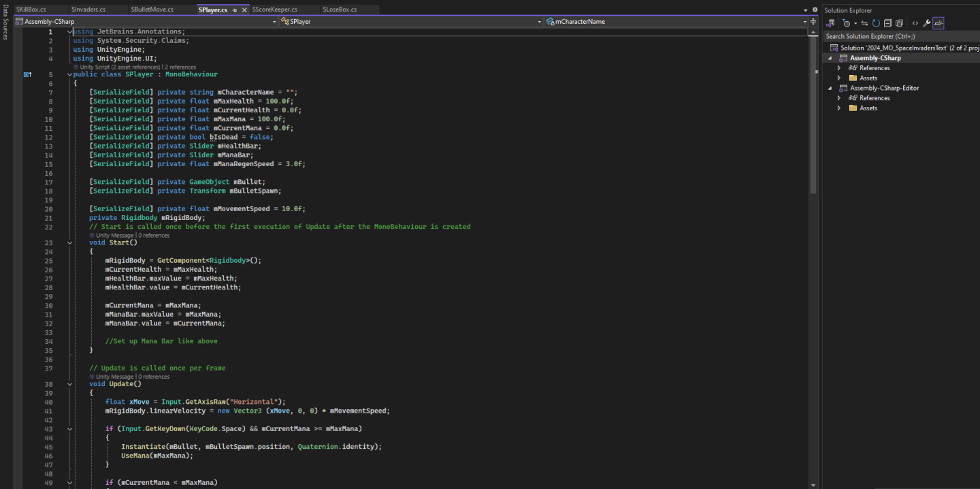Click 'mManaRegenSpeed' on line 15
Image resolution: width=980 pixels, height=489 pixels.
[245, 164]
